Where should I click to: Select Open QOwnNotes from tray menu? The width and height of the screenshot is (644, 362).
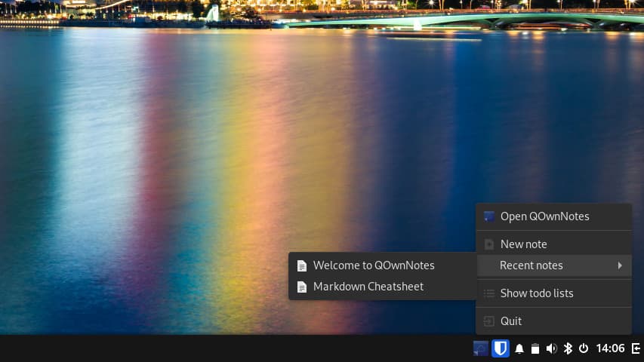pyautogui.click(x=544, y=216)
